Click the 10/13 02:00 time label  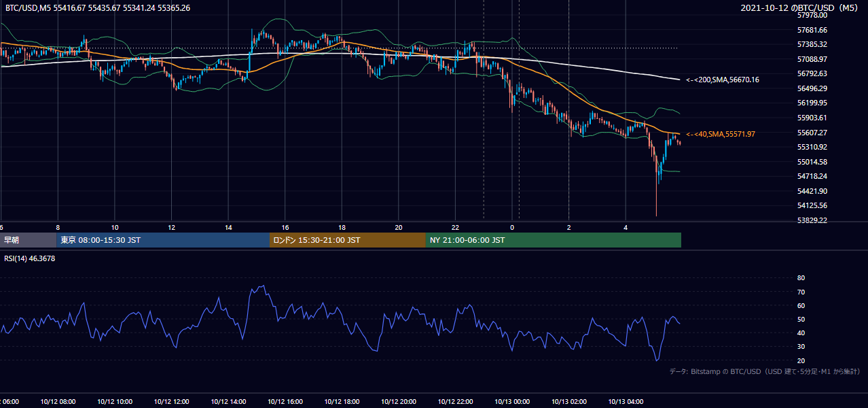click(569, 402)
